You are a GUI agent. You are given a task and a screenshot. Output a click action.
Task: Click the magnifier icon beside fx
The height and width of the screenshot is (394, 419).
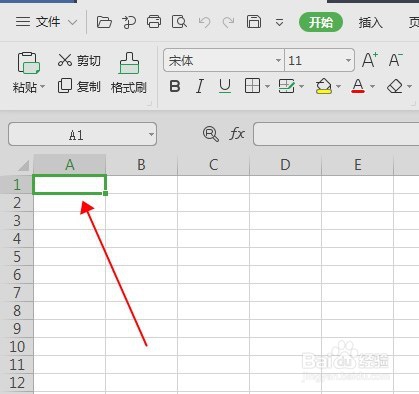(x=211, y=134)
